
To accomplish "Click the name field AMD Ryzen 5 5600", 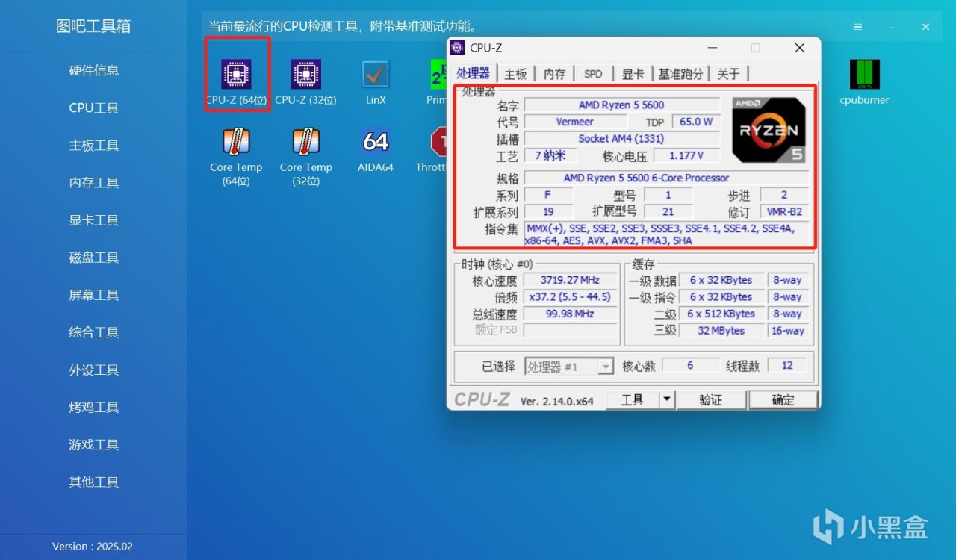I will click(x=621, y=105).
